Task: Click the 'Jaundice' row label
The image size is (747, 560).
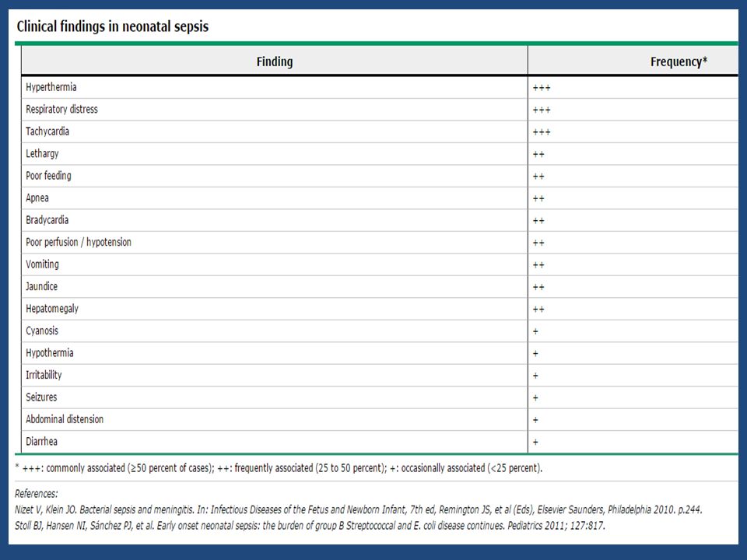Action: click(41, 286)
